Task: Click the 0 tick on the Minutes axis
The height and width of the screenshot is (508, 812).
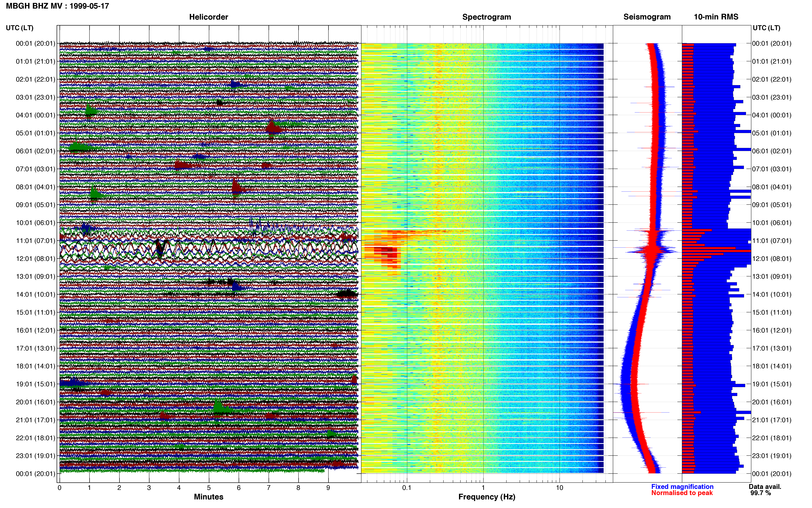Action: pos(59,488)
